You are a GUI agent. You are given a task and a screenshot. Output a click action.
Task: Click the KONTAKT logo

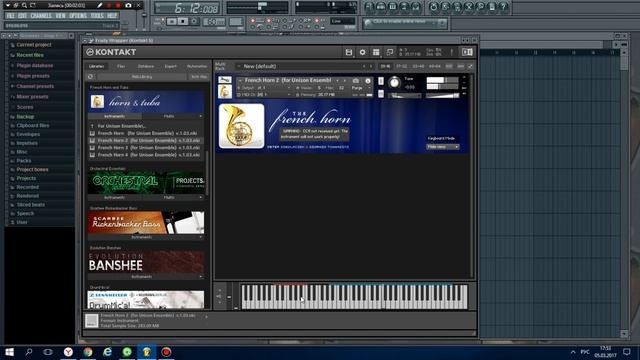coord(111,52)
